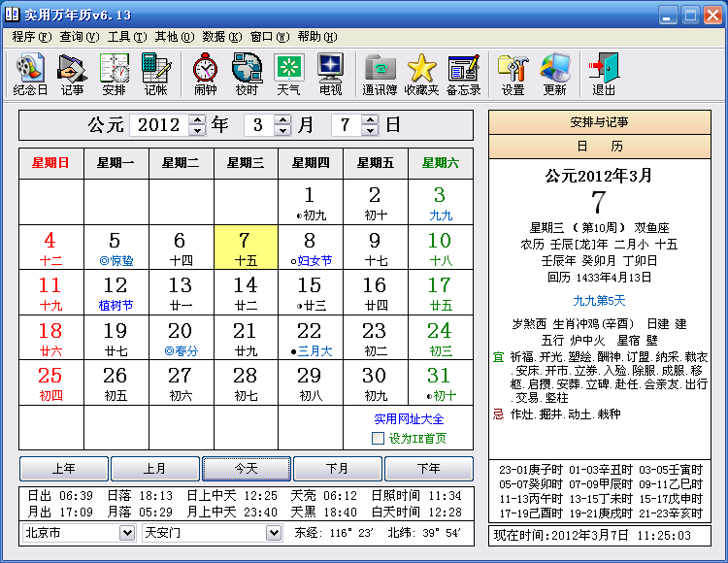Viewport: 728px width, 563px height.
Task: Click the 公元2012年3月 heading
Action: pos(599,176)
